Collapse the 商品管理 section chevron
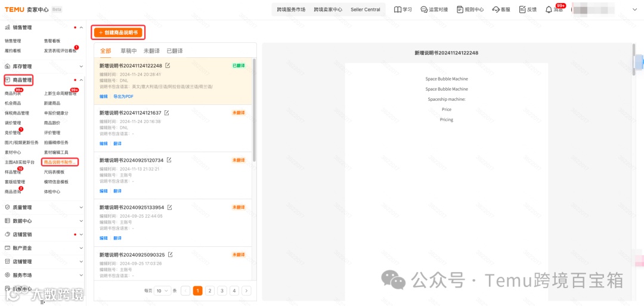 tap(81, 80)
